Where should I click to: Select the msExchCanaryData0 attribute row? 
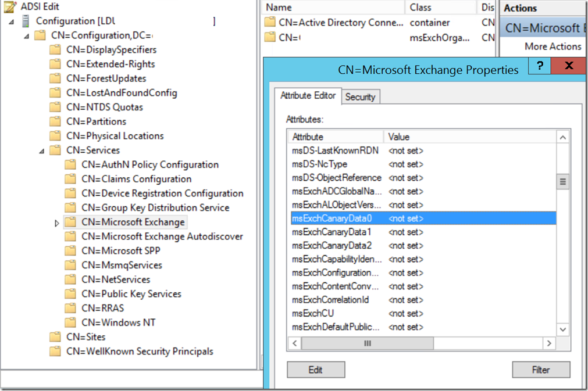tap(423, 218)
